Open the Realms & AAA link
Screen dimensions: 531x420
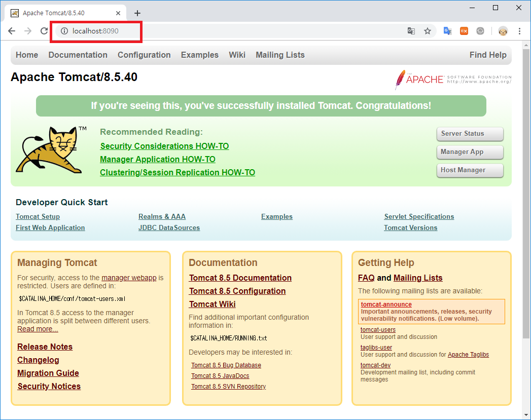click(162, 216)
